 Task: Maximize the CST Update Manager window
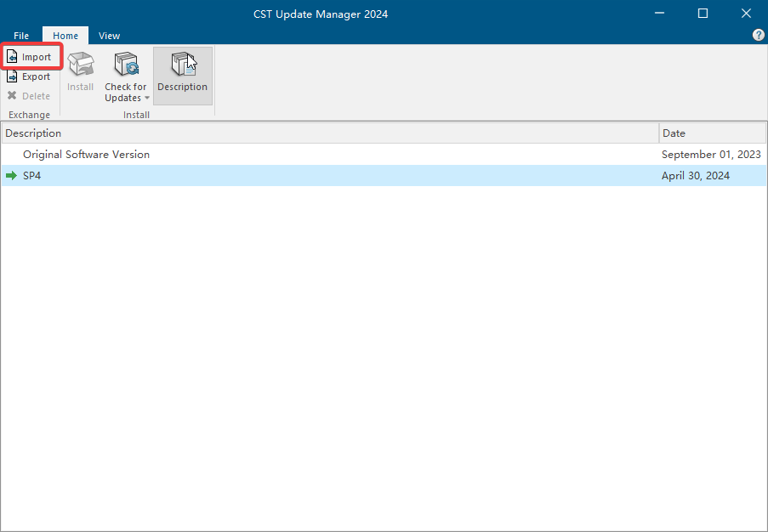703,14
